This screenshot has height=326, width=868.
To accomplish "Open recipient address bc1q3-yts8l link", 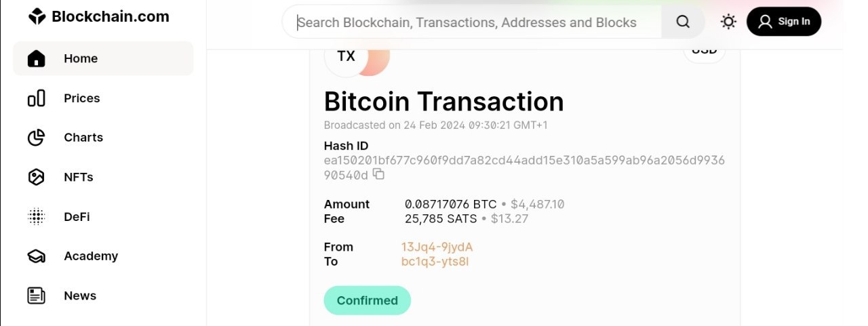I will [x=435, y=262].
